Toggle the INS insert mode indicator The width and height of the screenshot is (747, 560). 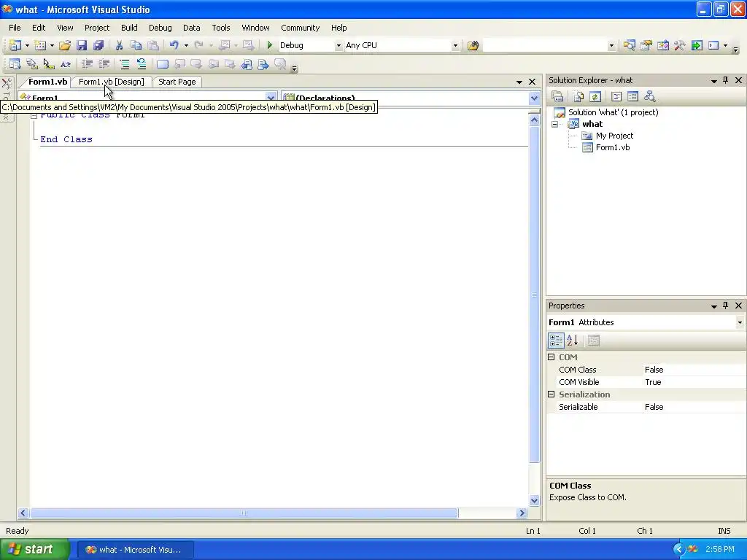point(724,531)
